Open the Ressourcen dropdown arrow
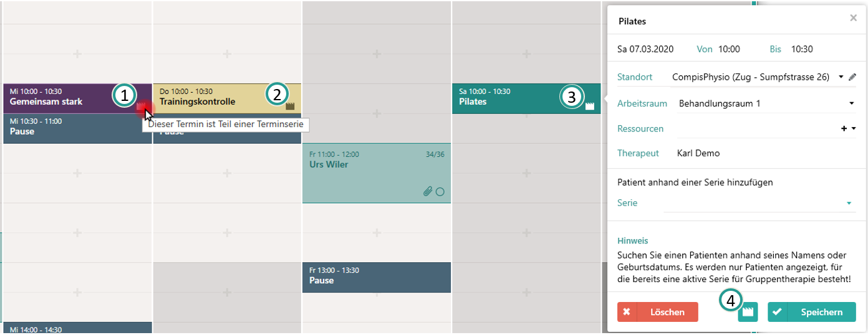 coord(853,129)
